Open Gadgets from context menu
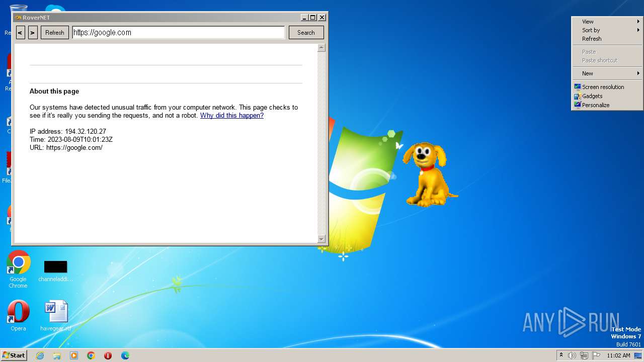Screen dimensions: 644x362 click(607, 96)
